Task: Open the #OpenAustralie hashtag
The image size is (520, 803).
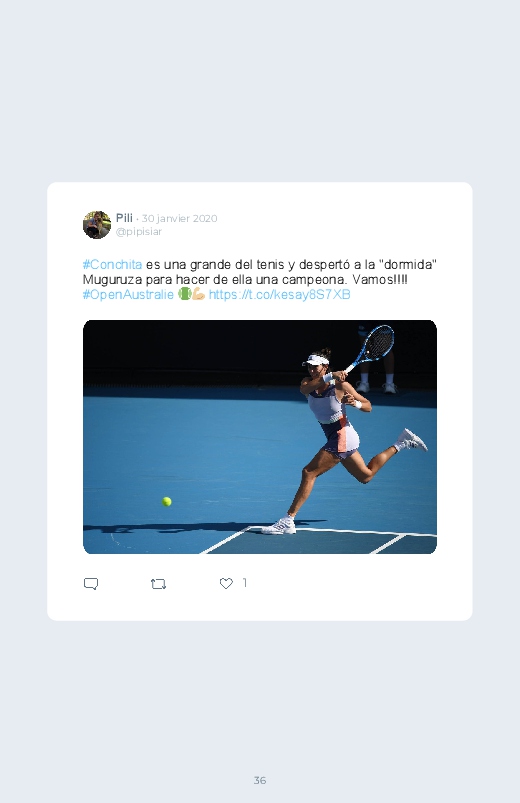Action: [x=128, y=294]
